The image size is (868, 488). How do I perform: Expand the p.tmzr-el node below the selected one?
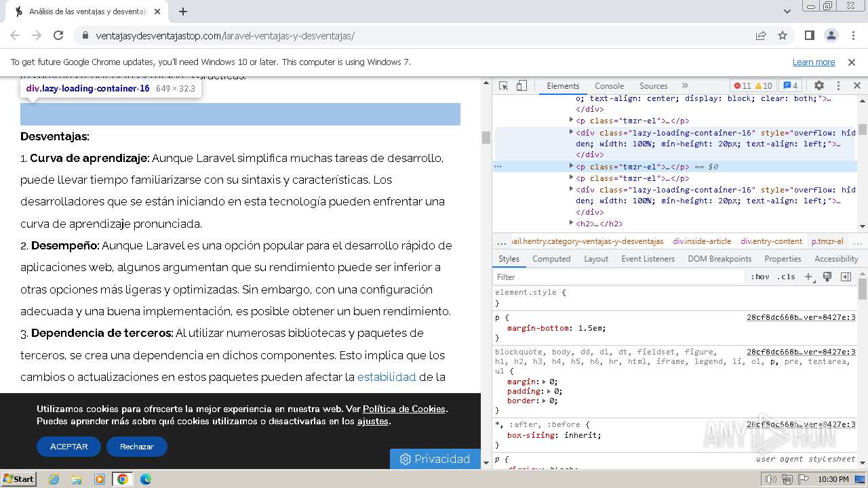pyautogui.click(x=572, y=178)
